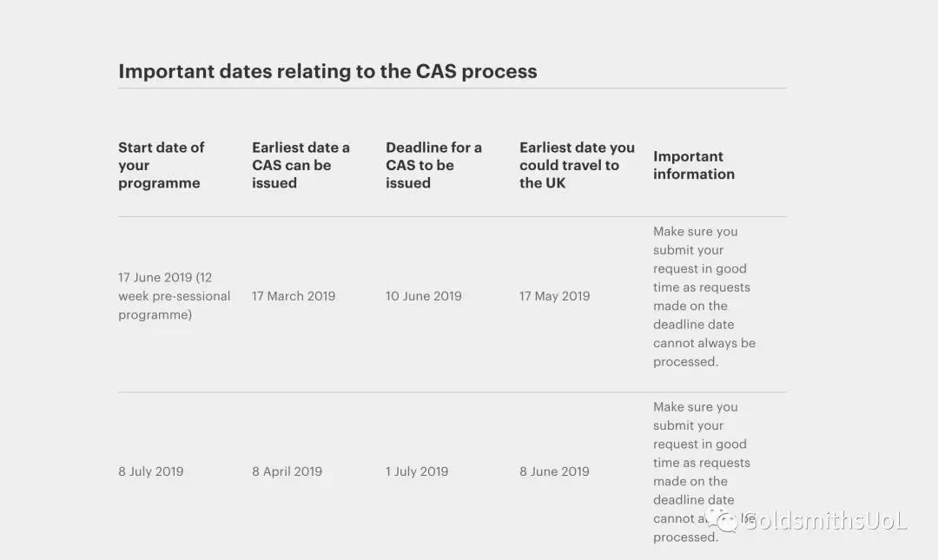Click the GoldsmithsUoL watermark text
This screenshot has width=938, height=560.
coord(826,521)
